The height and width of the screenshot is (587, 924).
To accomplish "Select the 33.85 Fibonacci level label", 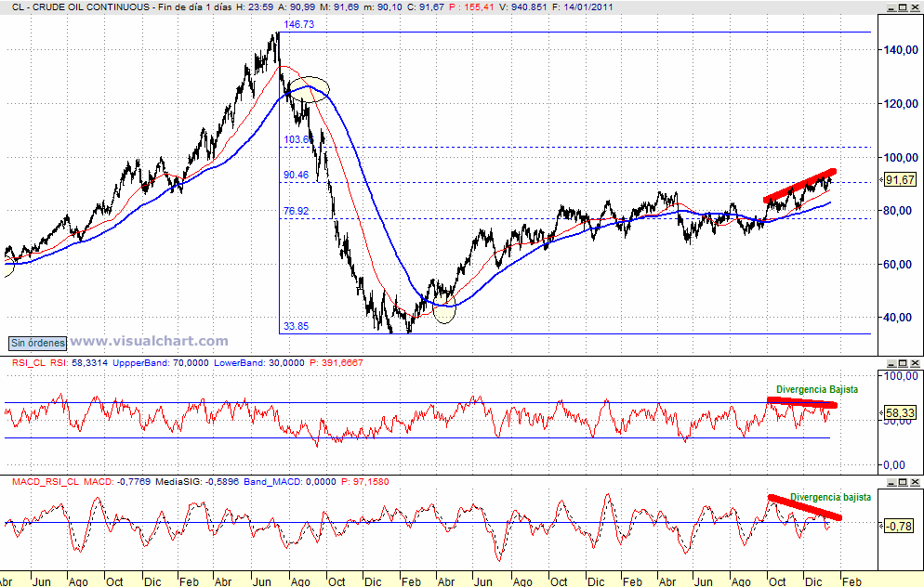I will [296, 326].
